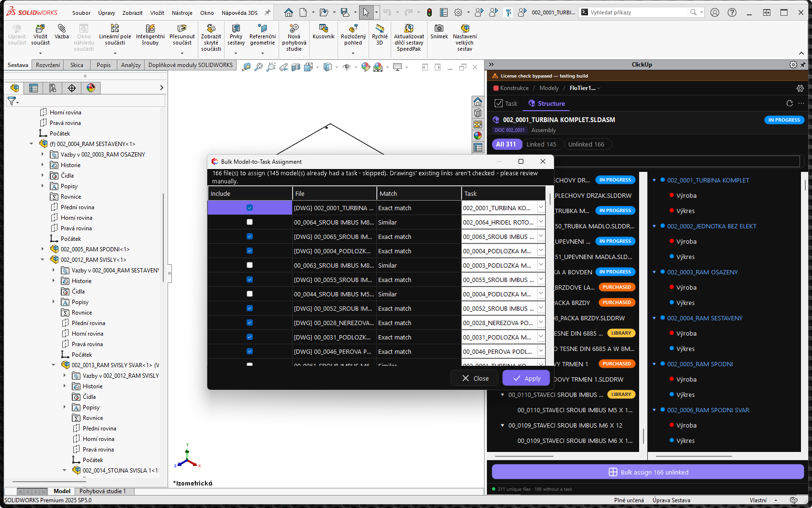The image size is (812, 508).
Task: Collapse 00_0110_STAVECI SROUB IMBUS group
Action: pyautogui.click(x=502, y=395)
